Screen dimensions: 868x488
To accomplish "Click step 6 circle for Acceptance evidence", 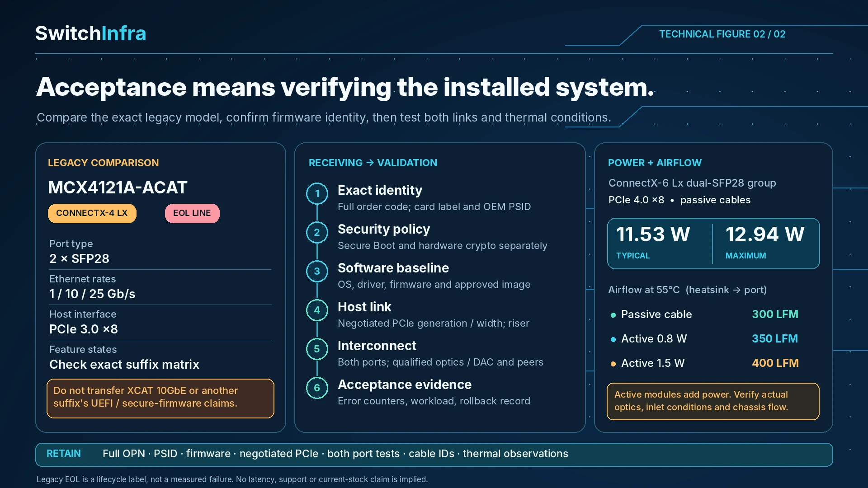I will [317, 388].
